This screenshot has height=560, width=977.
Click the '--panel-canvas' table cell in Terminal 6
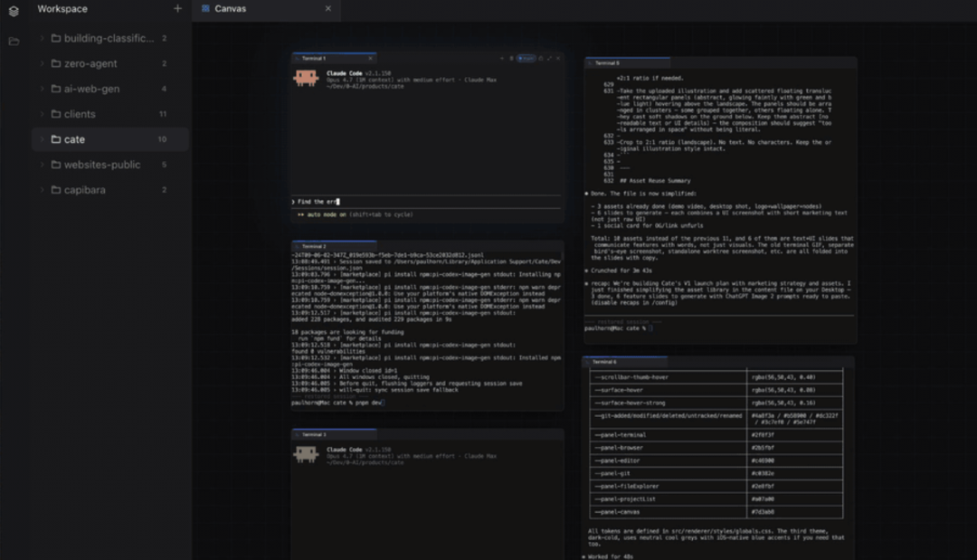click(668, 512)
